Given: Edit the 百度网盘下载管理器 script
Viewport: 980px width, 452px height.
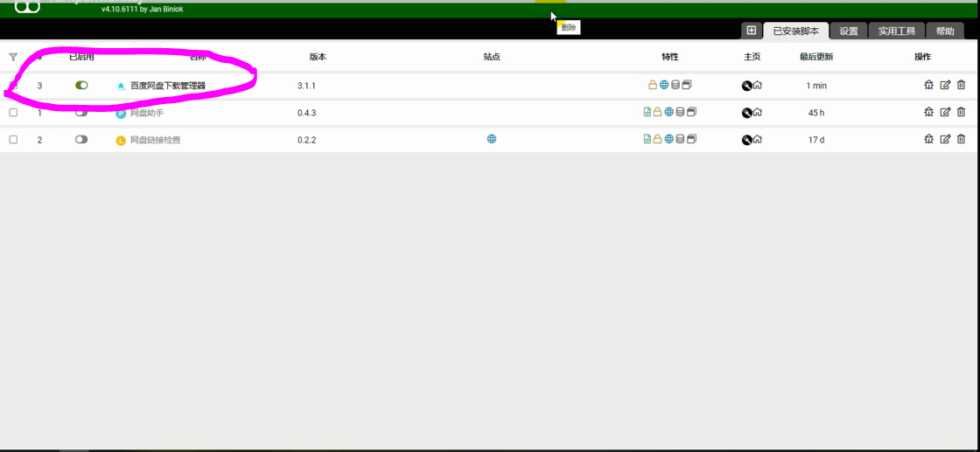Looking at the screenshot, I should pyautogui.click(x=945, y=85).
